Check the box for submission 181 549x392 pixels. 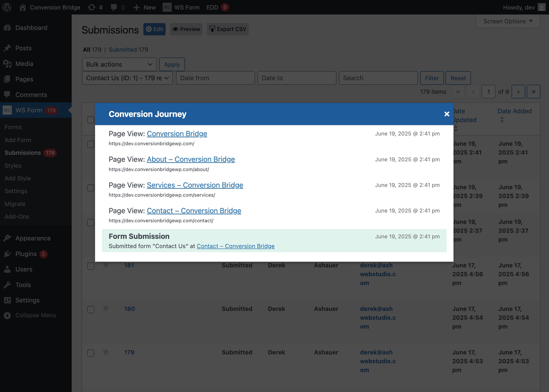click(91, 266)
